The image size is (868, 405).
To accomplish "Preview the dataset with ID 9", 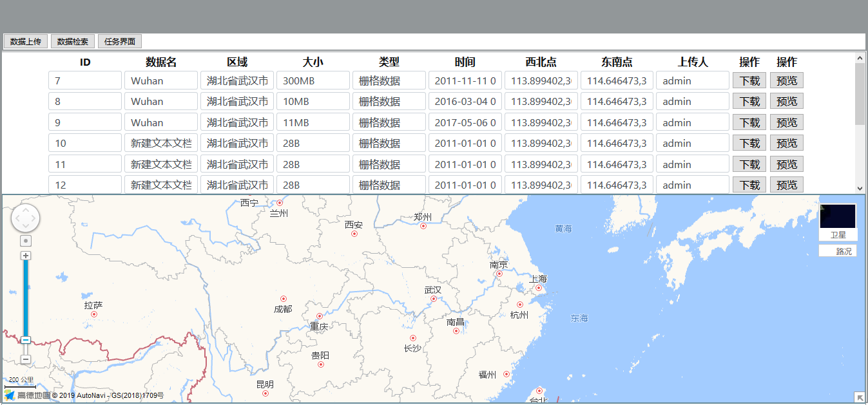I will [x=786, y=122].
